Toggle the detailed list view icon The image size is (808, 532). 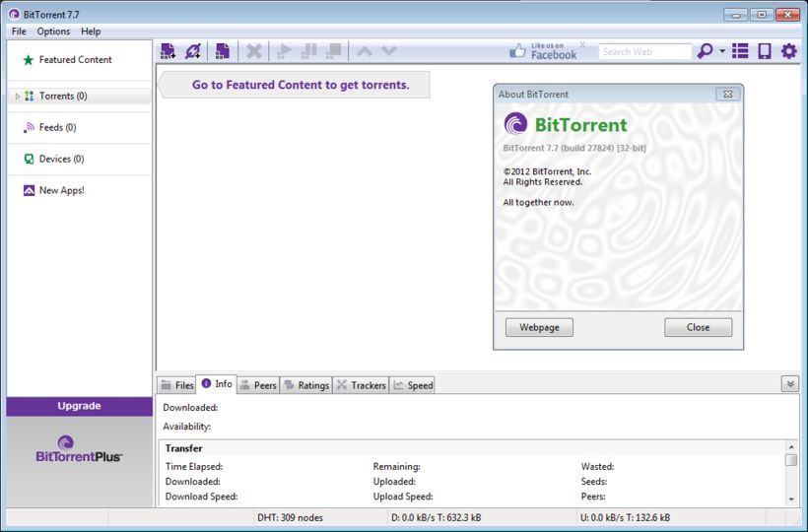point(740,51)
